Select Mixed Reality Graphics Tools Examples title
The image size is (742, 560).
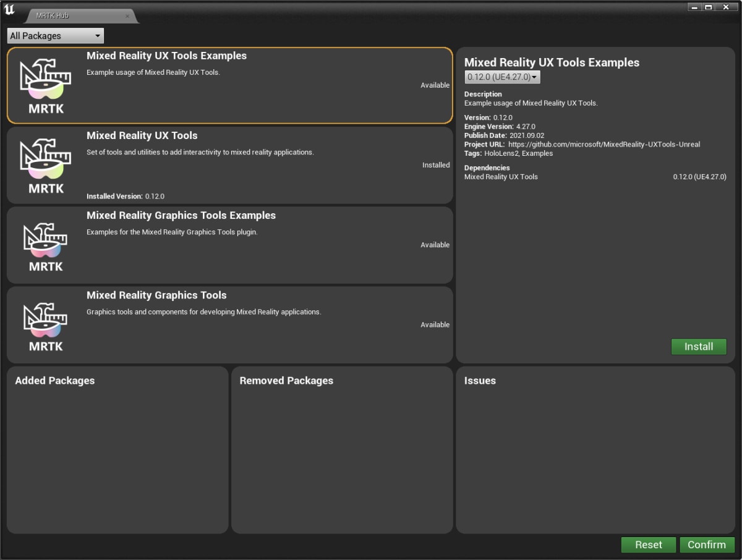point(181,215)
